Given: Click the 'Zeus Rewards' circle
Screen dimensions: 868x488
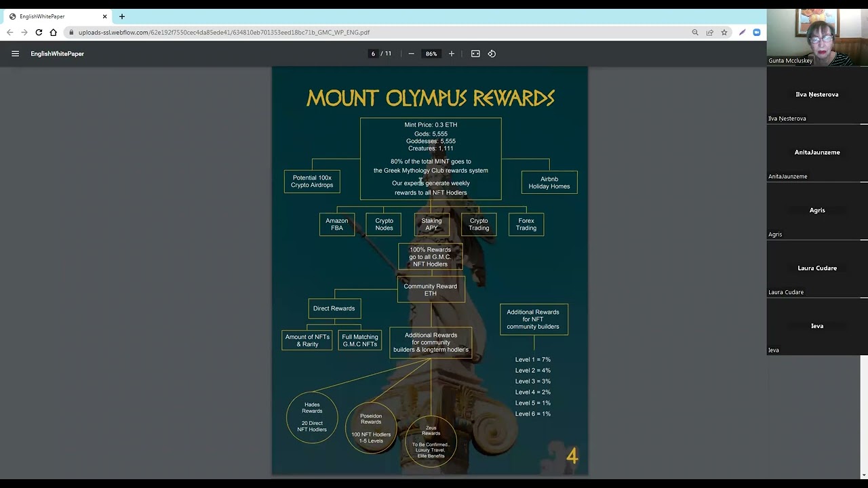Looking at the screenshot, I should [431, 442].
